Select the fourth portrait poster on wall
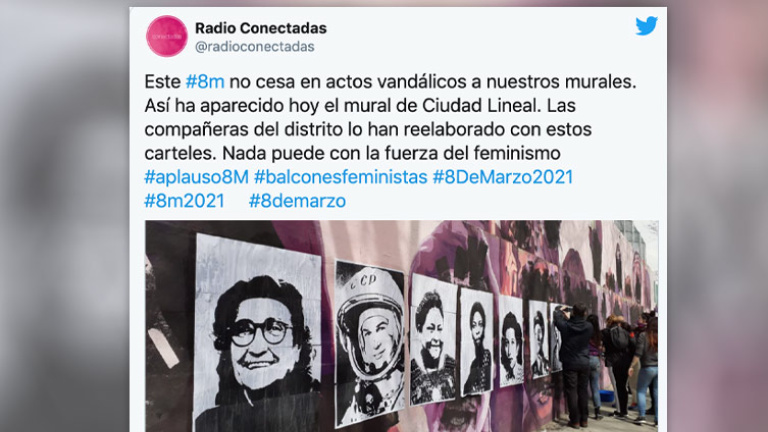The width and height of the screenshot is (768, 432). 477,341
